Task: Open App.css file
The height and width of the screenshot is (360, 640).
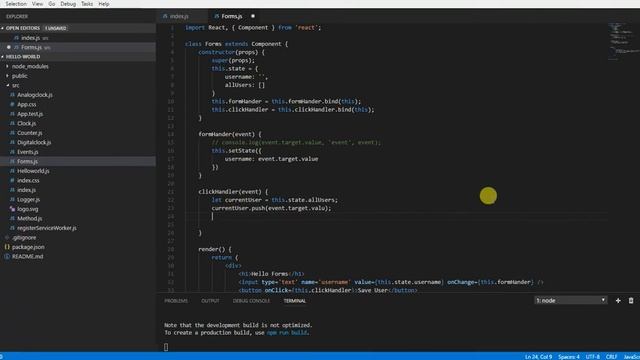Action: tap(27, 104)
